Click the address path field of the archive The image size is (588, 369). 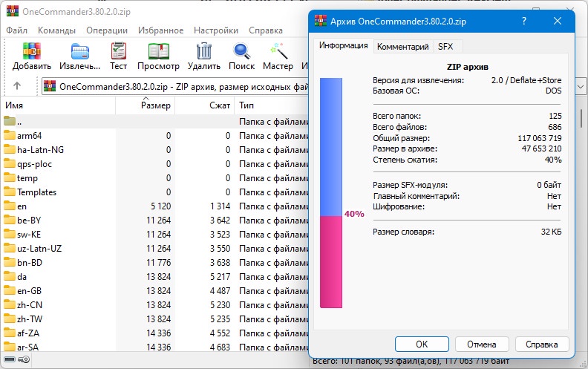tap(174, 87)
